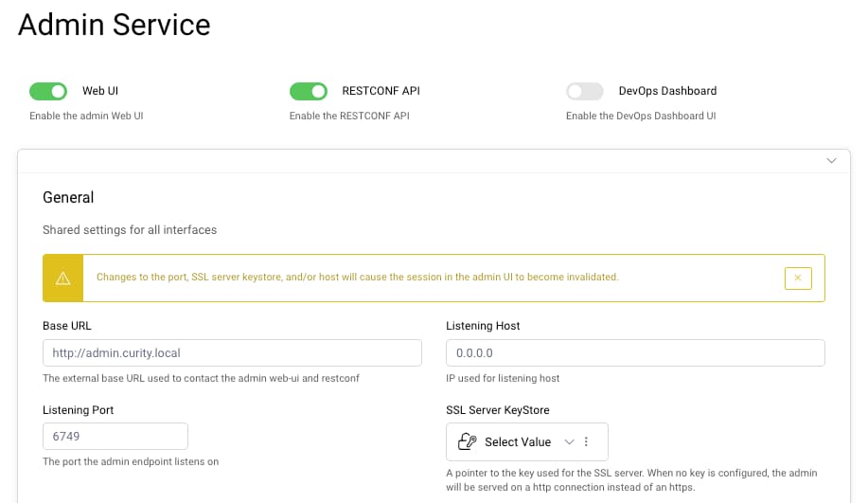Click the General section heading

(68, 197)
